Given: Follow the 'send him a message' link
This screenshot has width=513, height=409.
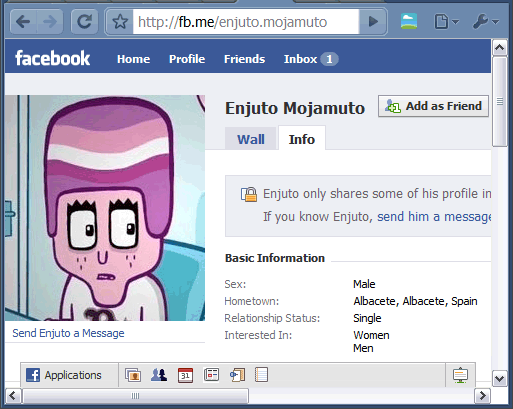Looking at the screenshot, I should click(434, 217).
